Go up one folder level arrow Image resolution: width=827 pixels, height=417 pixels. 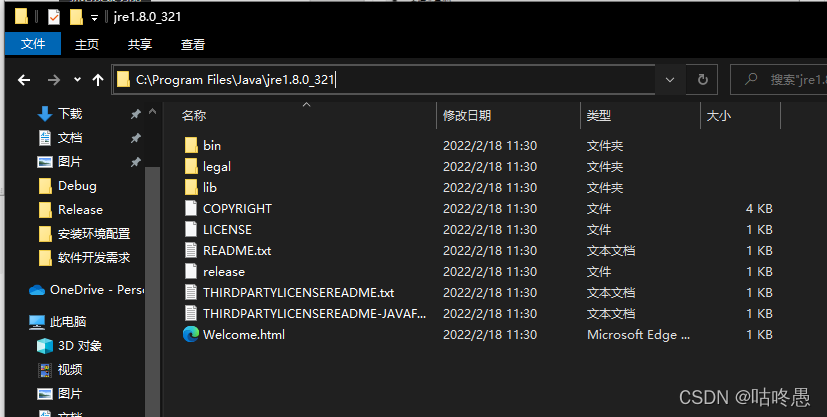[98, 80]
